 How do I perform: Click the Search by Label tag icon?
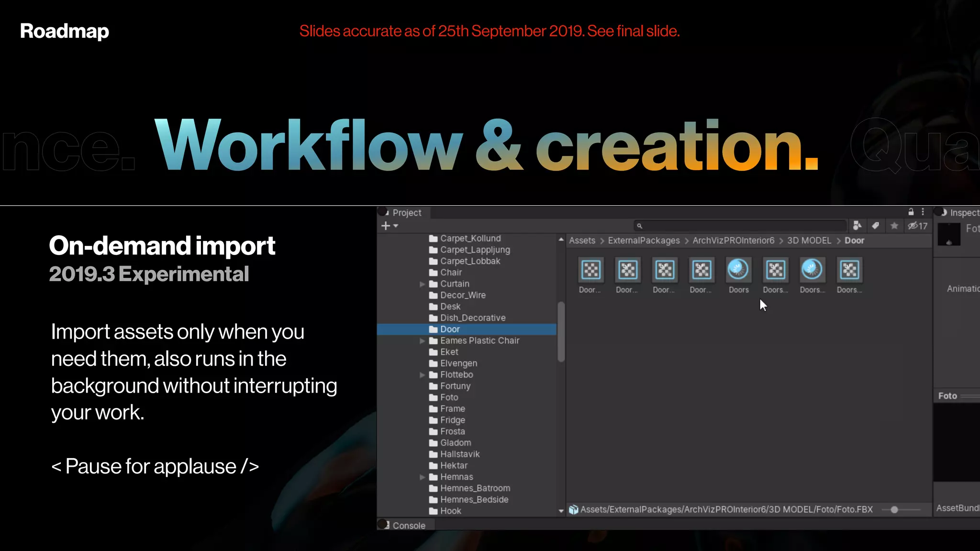(875, 226)
